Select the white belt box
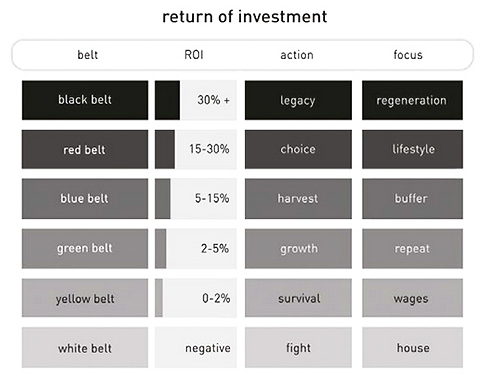485x379 pixels. [85, 348]
